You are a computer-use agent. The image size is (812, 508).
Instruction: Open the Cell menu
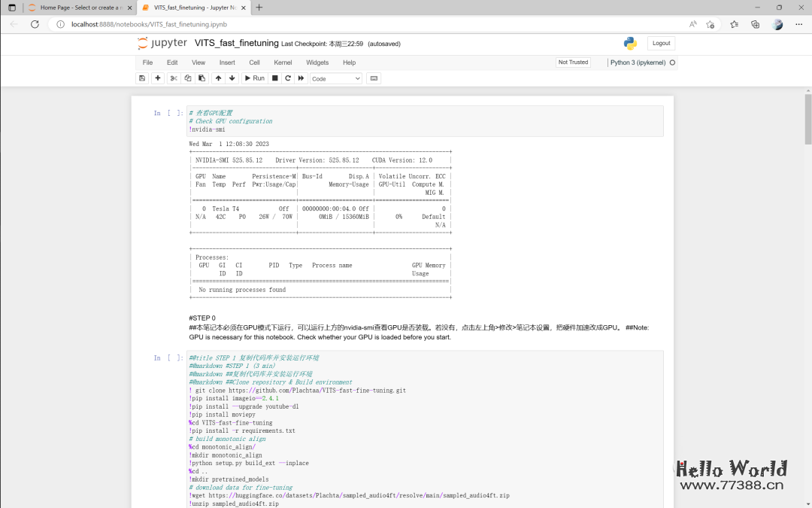[x=254, y=62]
